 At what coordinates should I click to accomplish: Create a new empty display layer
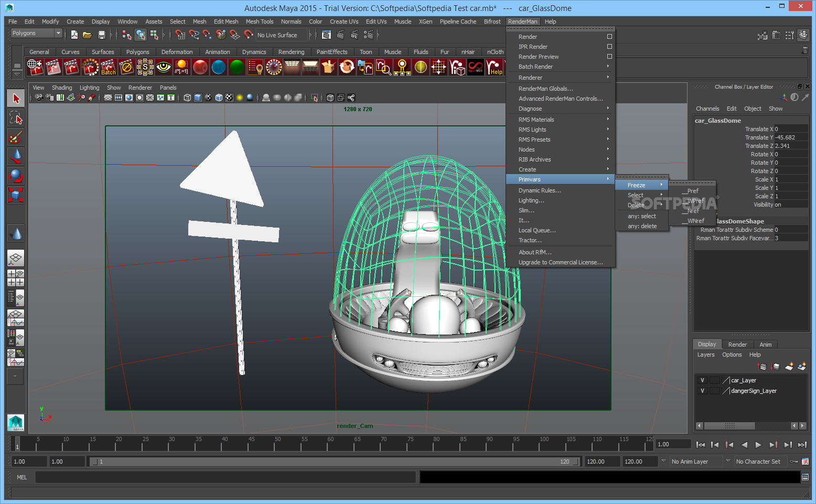click(x=789, y=367)
